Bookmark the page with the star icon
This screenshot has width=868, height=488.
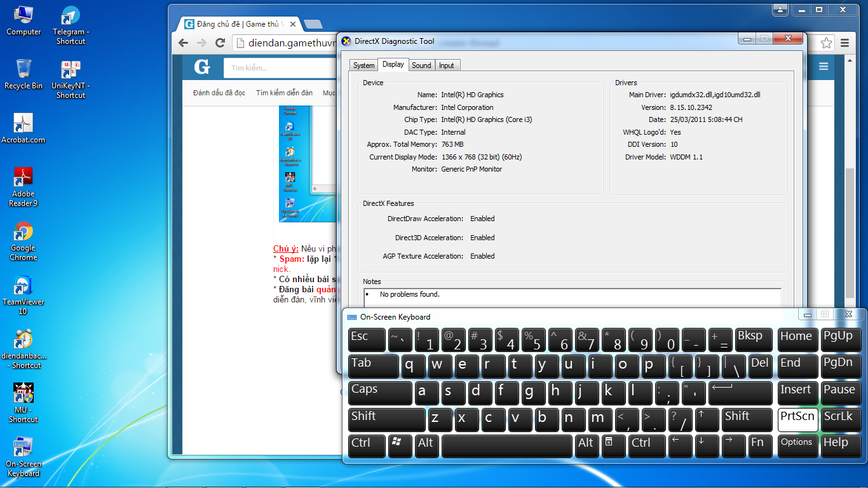coord(826,43)
